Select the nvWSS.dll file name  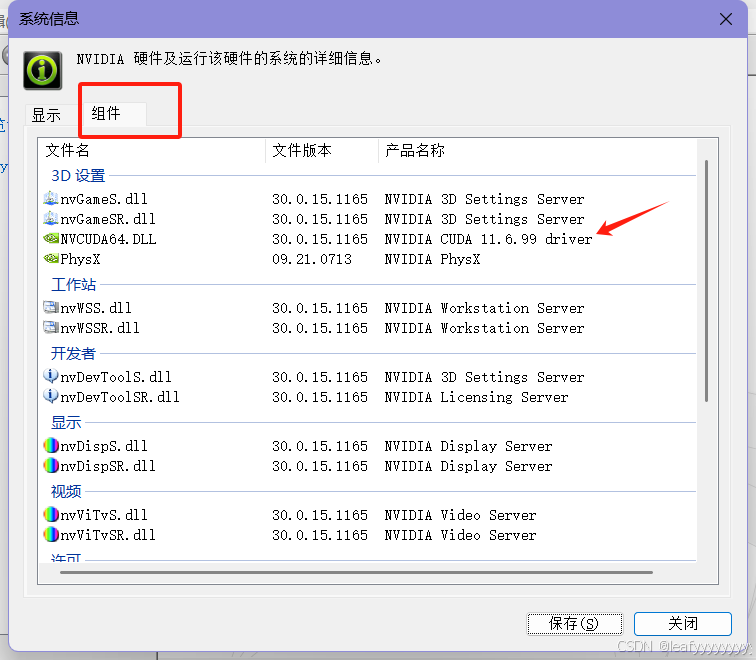pyautogui.click(x=95, y=308)
